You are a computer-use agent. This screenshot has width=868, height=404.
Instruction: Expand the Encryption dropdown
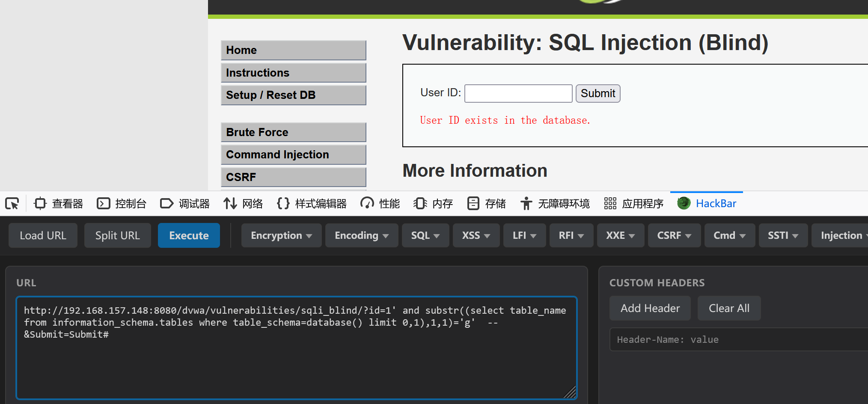coord(281,235)
